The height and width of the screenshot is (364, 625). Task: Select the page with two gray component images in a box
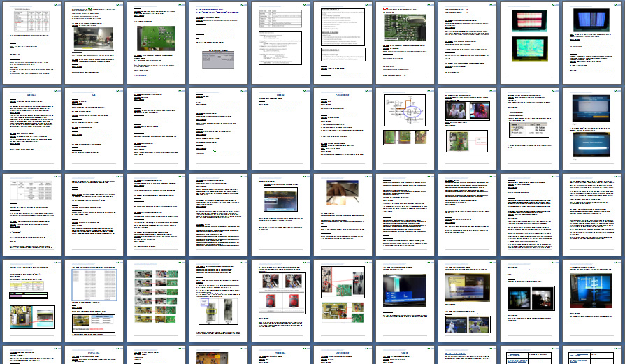coord(218,301)
